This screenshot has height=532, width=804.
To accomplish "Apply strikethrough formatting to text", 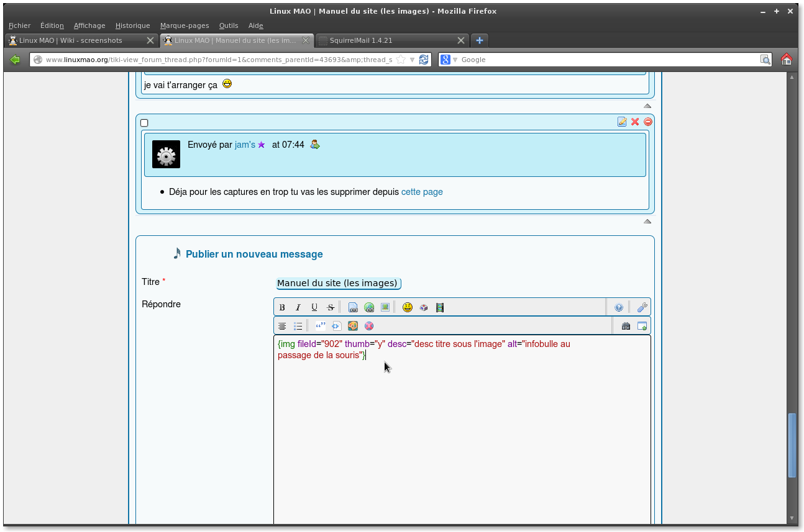I will (331, 307).
